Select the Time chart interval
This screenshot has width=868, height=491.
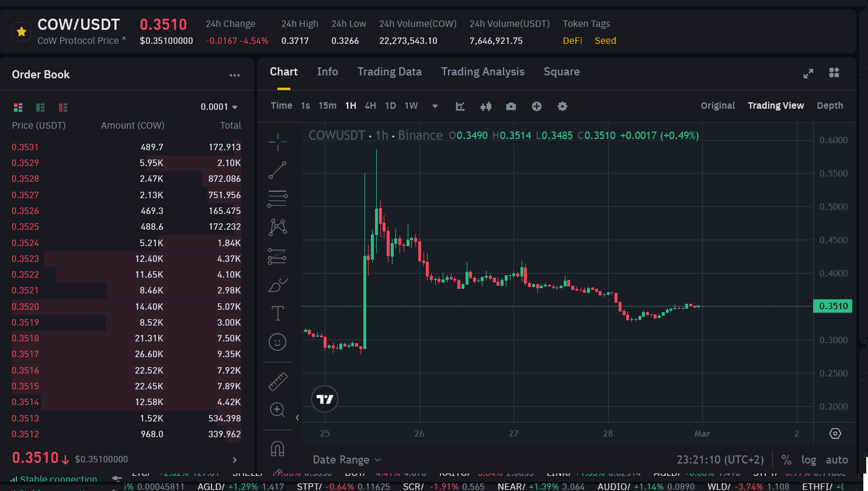click(x=282, y=106)
